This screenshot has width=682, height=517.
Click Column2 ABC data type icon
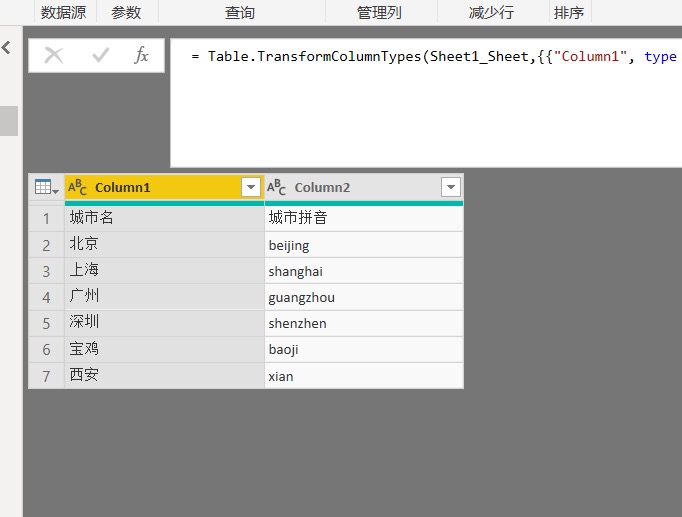click(277, 187)
